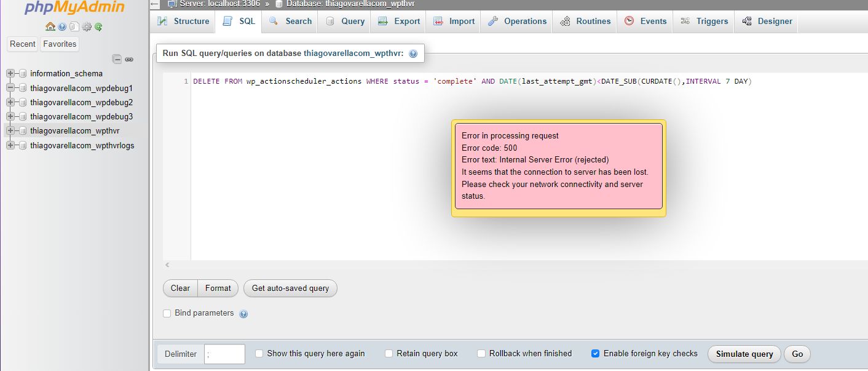
Task: Click database icon beside thiagovarellacom_wpthvrlogs
Action: coord(23,145)
